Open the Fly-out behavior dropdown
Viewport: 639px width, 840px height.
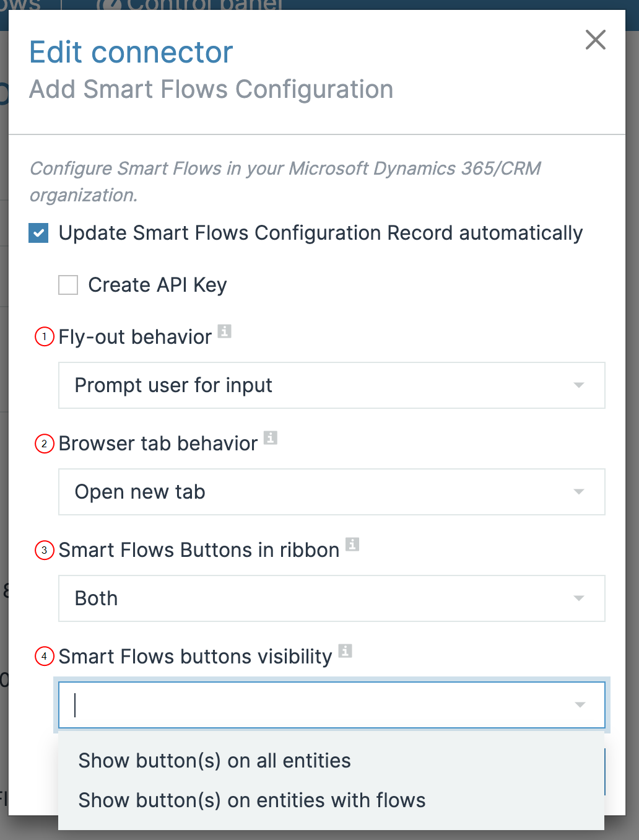click(x=332, y=385)
